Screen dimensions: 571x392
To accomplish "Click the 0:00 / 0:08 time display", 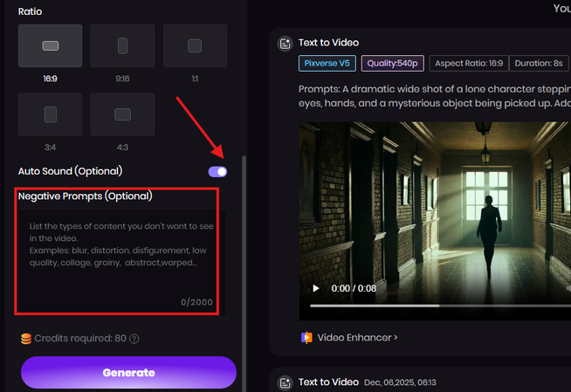I will pos(354,288).
